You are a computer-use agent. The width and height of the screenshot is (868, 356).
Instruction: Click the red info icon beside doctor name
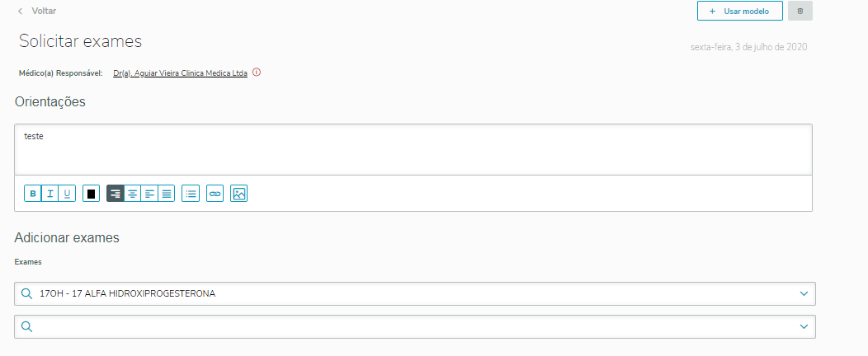coord(257,73)
